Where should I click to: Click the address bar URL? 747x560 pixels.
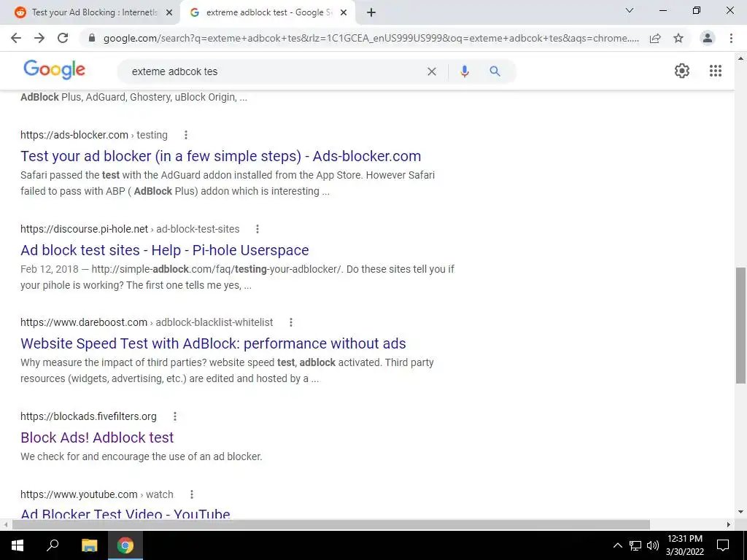tap(371, 38)
